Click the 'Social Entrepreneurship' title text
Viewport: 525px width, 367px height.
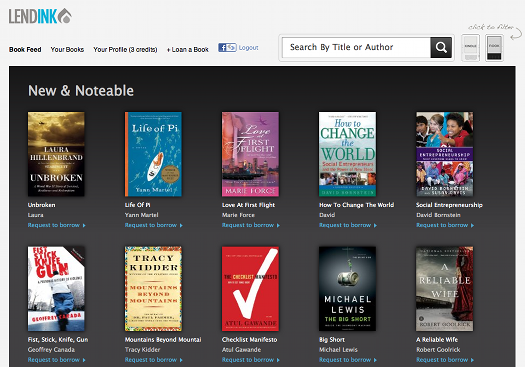[x=449, y=205]
